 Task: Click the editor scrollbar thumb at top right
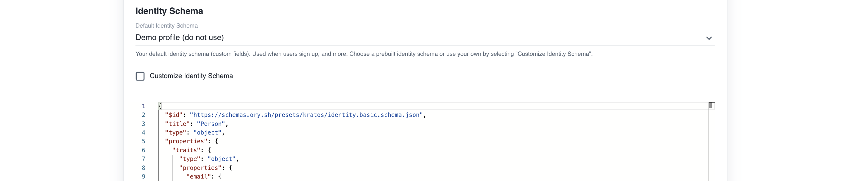click(x=710, y=105)
